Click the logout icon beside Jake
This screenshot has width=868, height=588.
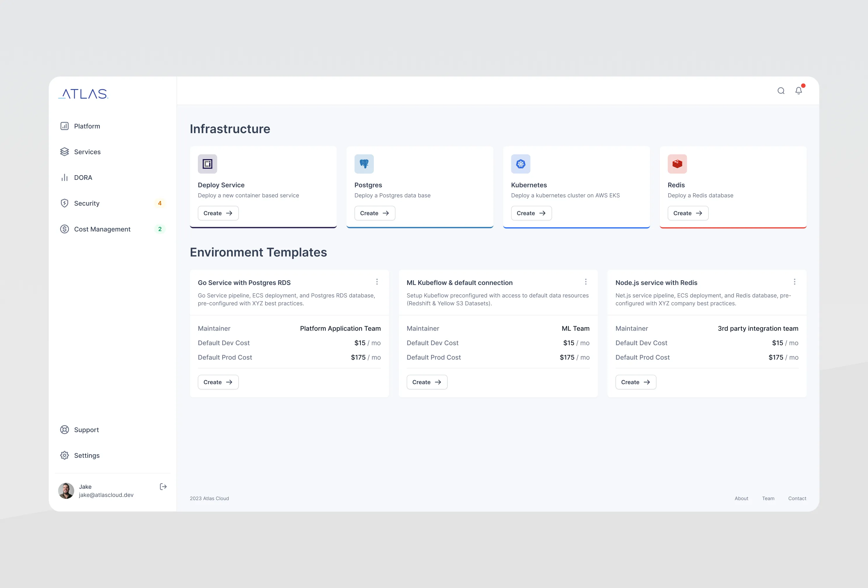tap(163, 486)
